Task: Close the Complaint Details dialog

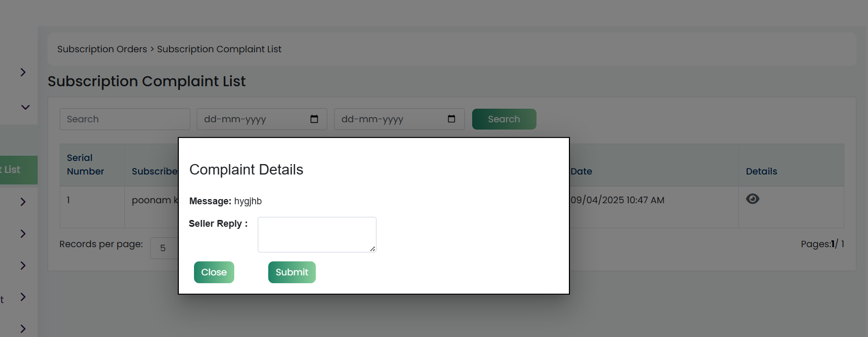Action: (214, 272)
